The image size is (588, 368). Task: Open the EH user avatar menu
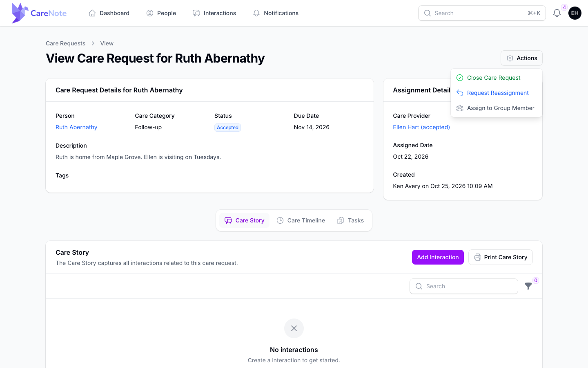[x=575, y=13]
